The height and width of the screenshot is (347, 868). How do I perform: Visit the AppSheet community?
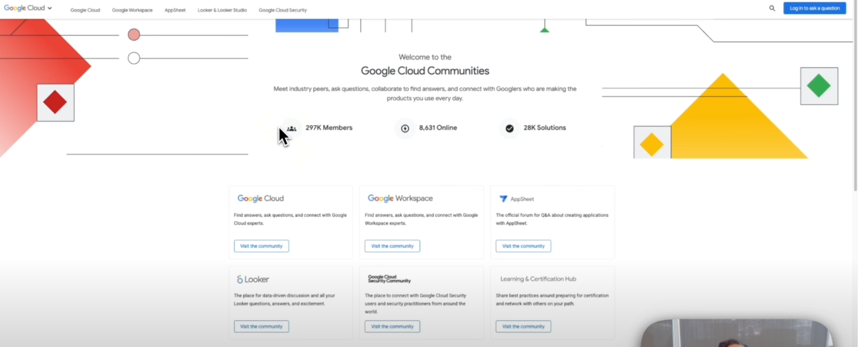523,246
